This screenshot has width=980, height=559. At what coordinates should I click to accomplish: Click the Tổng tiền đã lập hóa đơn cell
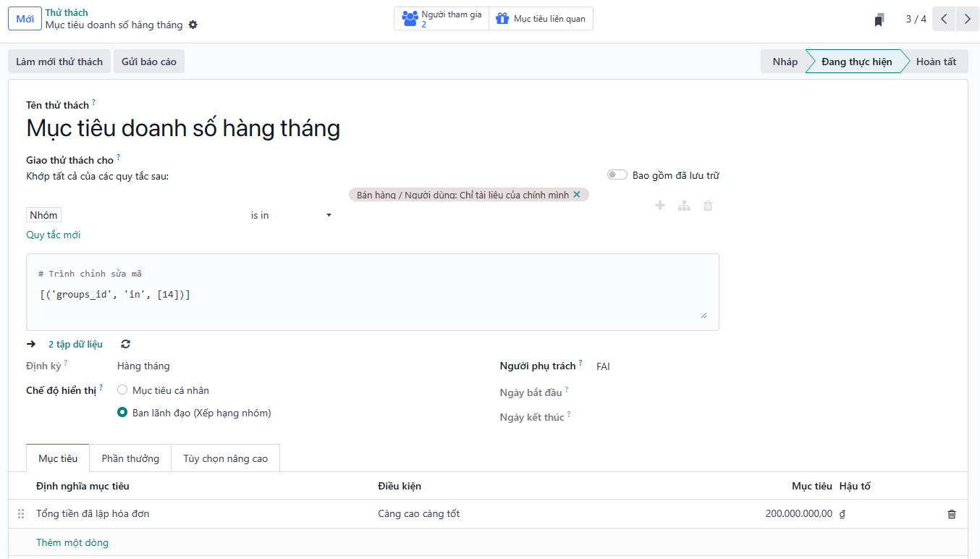coord(93,514)
